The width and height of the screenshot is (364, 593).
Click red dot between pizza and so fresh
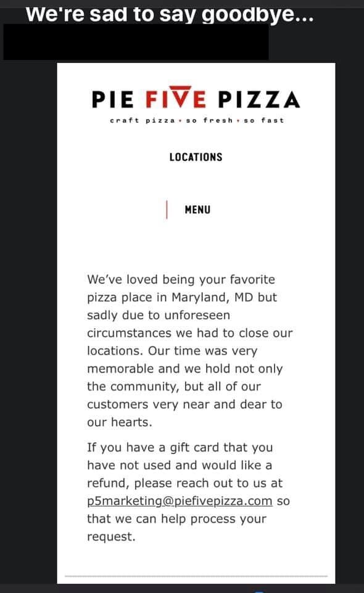181,121
